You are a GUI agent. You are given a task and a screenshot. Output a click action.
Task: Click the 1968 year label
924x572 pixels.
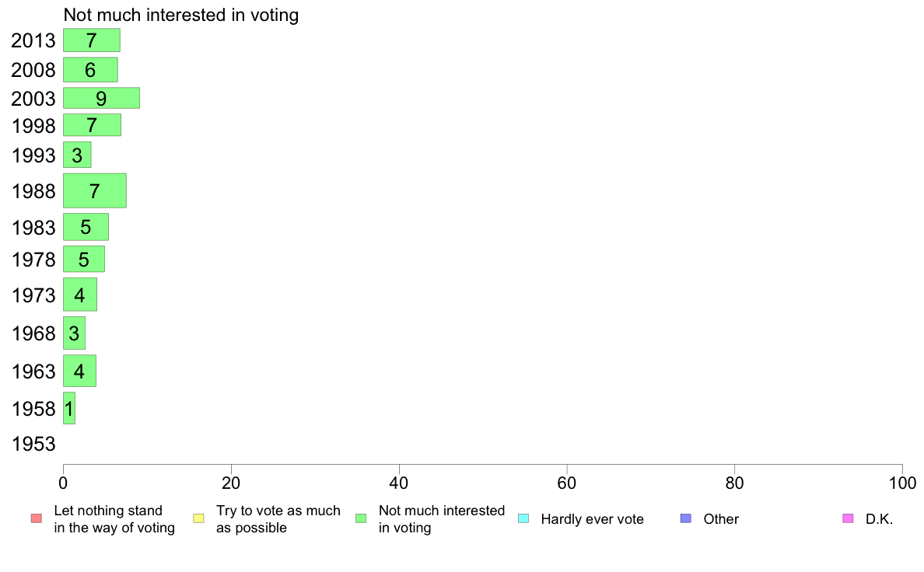tap(33, 333)
